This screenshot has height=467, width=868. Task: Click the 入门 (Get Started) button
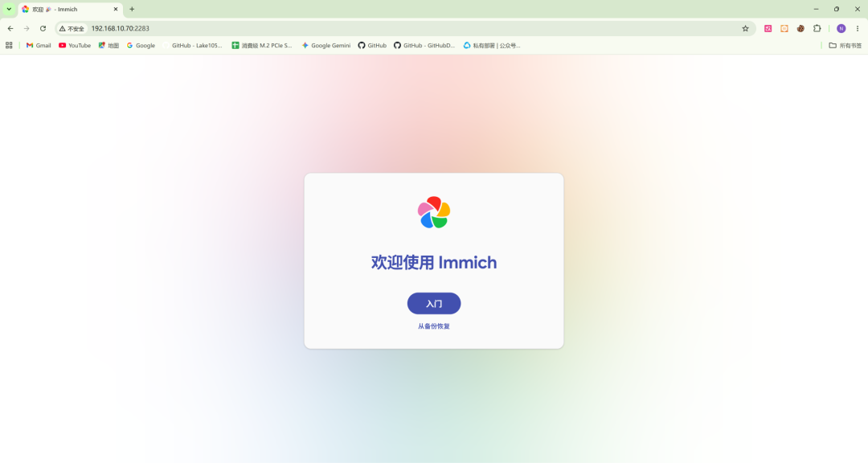coord(433,303)
